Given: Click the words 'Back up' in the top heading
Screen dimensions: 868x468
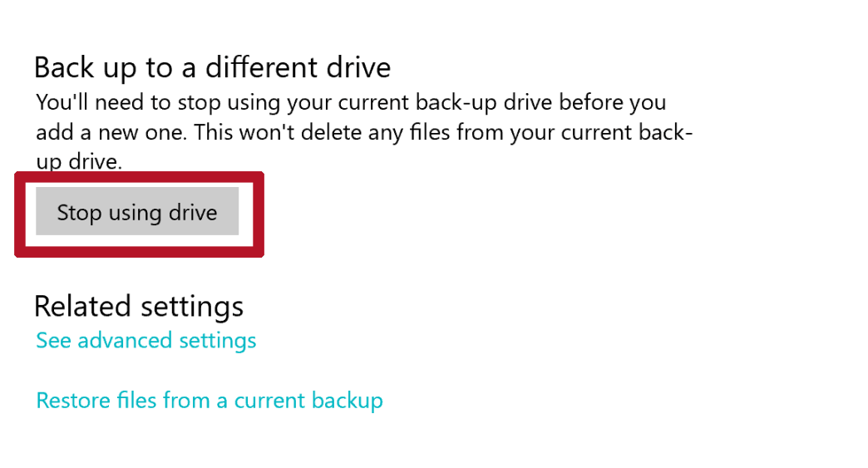Looking at the screenshot, I should coord(84,67).
